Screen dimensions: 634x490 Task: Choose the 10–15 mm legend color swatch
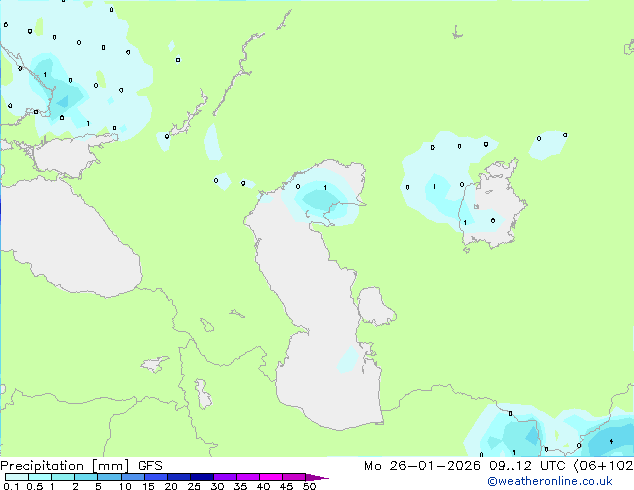point(133,477)
